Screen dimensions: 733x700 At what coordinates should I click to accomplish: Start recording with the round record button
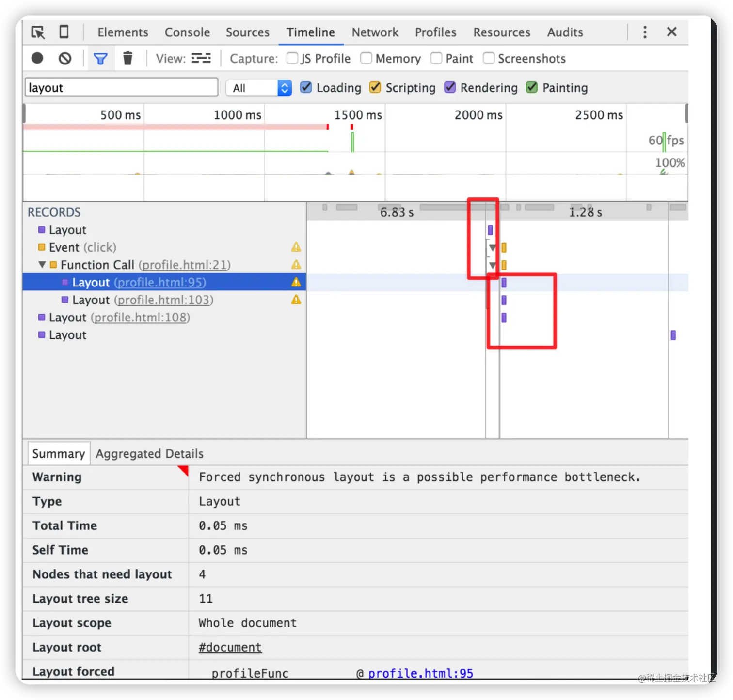[x=37, y=58]
